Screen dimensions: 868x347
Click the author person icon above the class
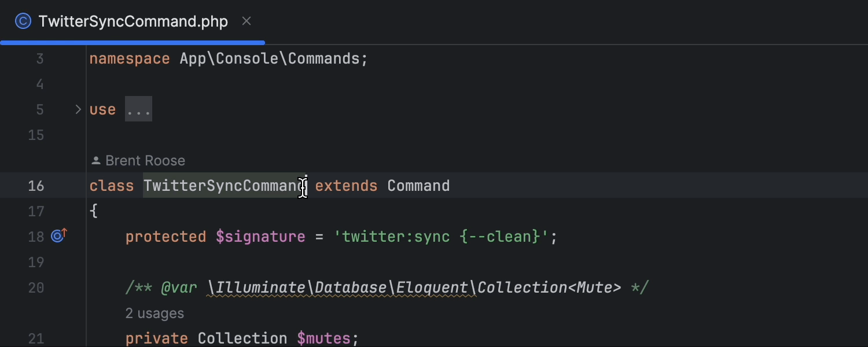pyautogui.click(x=95, y=161)
